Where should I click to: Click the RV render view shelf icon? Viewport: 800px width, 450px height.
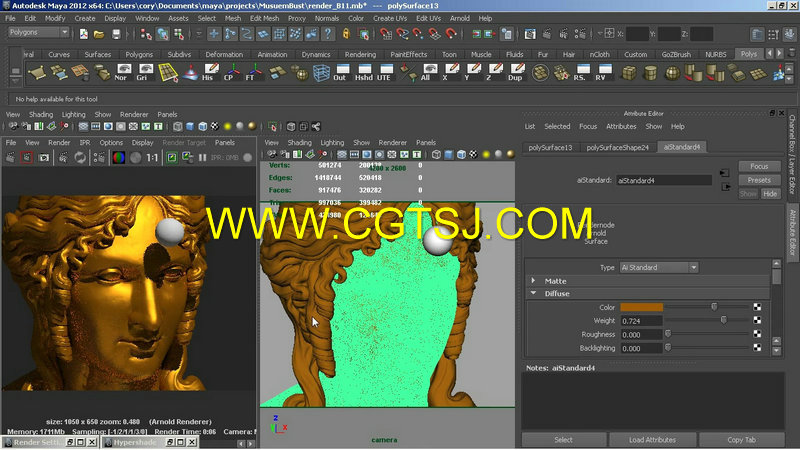coord(604,72)
